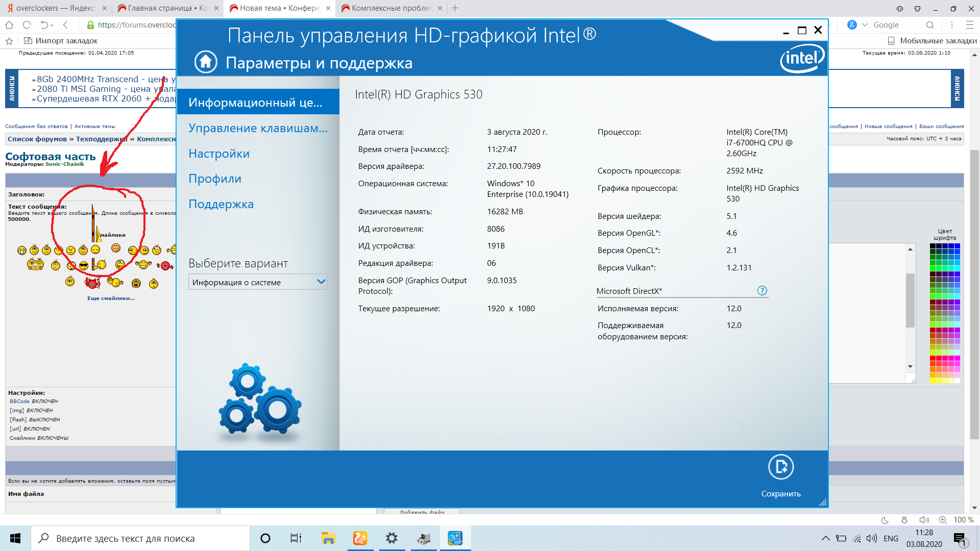
Task: Open Task View on the taskbar
Action: (296, 538)
